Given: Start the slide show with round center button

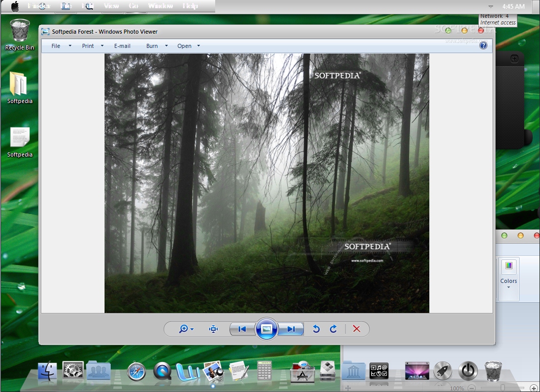Looking at the screenshot, I should (267, 329).
